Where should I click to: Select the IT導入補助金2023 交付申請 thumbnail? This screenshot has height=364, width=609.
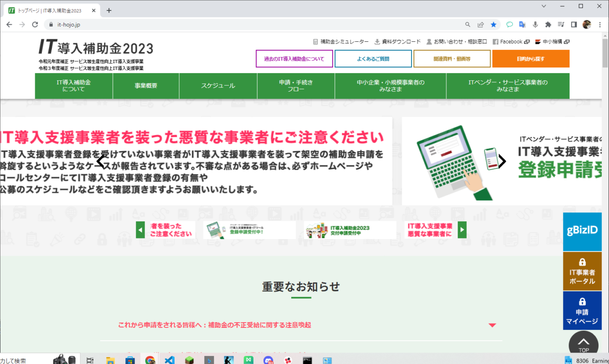[350, 230]
